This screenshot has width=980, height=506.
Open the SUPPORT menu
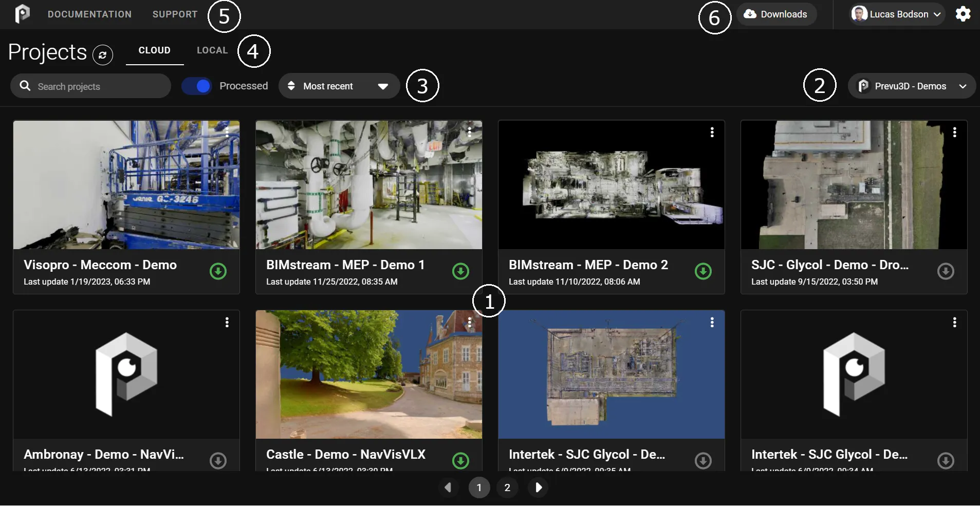[175, 14]
